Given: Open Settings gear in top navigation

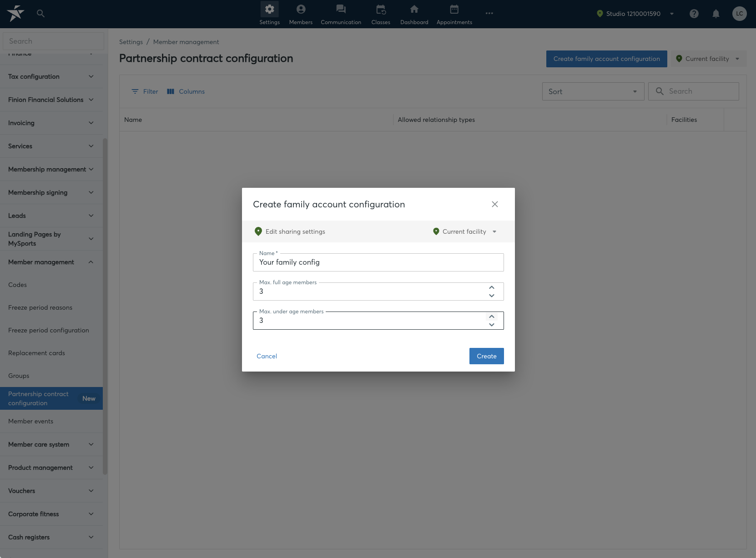Looking at the screenshot, I should pyautogui.click(x=270, y=14).
